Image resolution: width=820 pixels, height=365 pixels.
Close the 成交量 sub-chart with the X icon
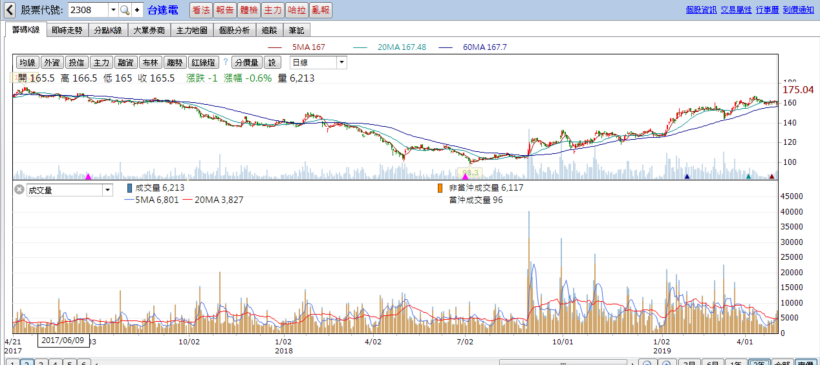coord(19,190)
